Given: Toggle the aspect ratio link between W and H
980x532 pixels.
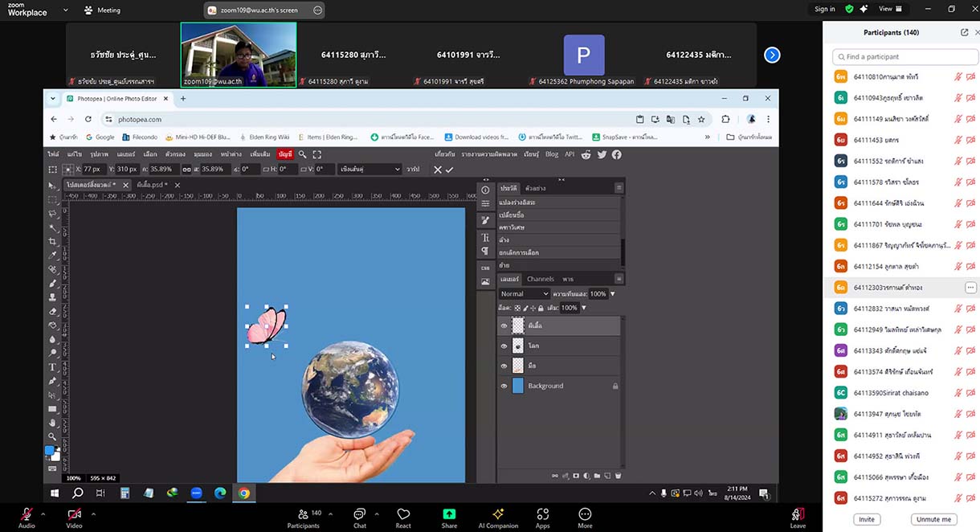Looking at the screenshot, I should (x=186, y=170).
